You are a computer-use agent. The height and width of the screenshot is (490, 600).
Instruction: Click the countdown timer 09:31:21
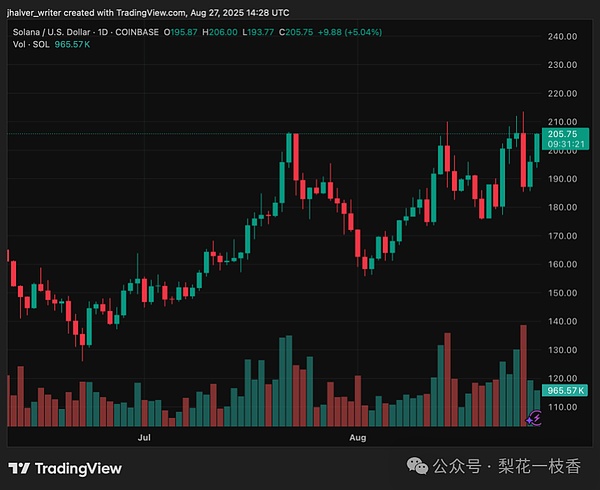[566, 144]
